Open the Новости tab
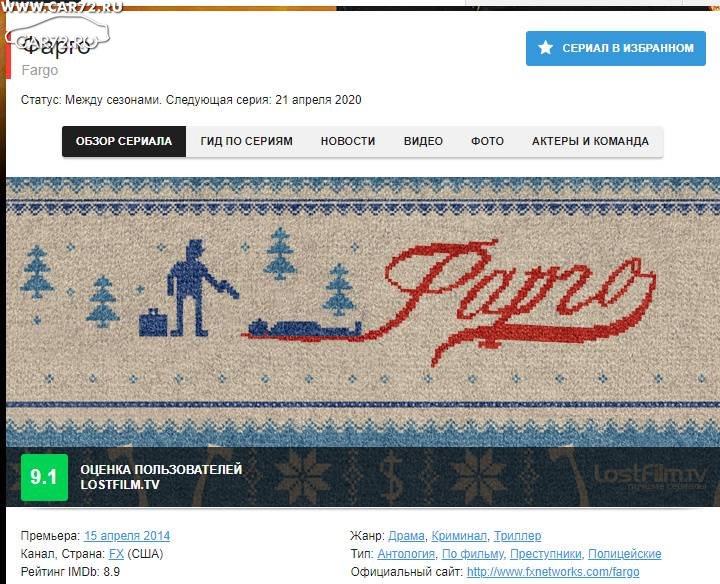This screenshot has width=720, height=584. (x=348, y=141)
